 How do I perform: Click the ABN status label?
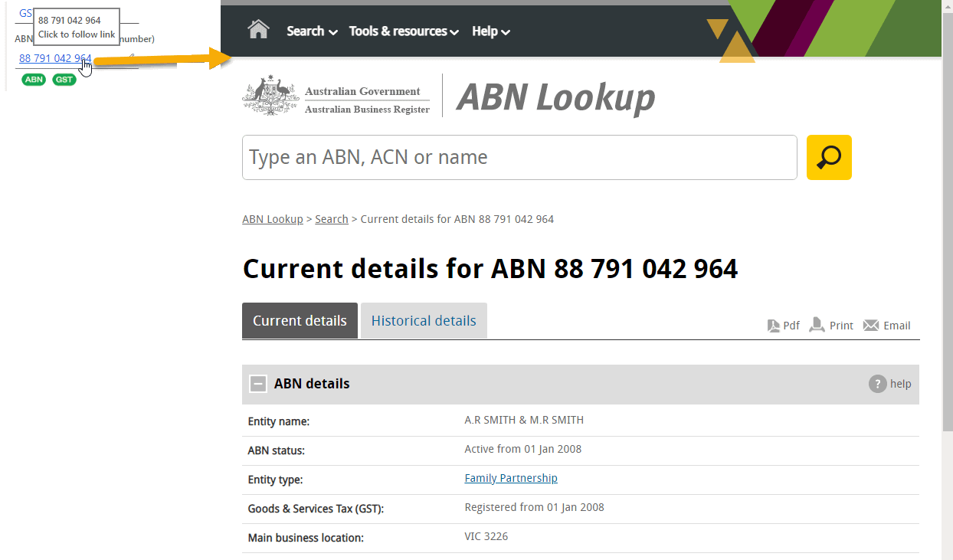pos(276,450)
